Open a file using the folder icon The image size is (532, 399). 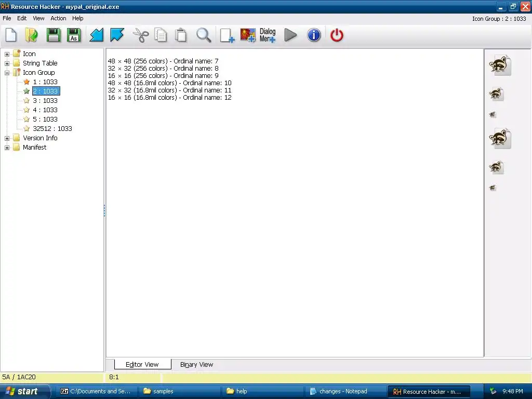coord(32,35)
